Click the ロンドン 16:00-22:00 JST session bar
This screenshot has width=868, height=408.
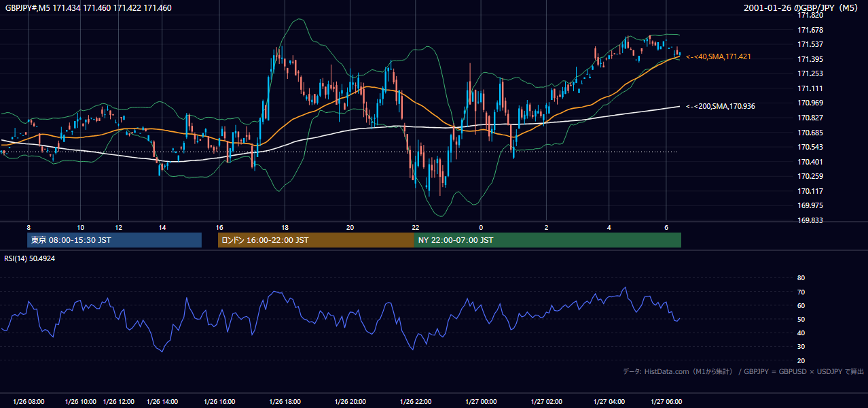(x=316, y=240)
